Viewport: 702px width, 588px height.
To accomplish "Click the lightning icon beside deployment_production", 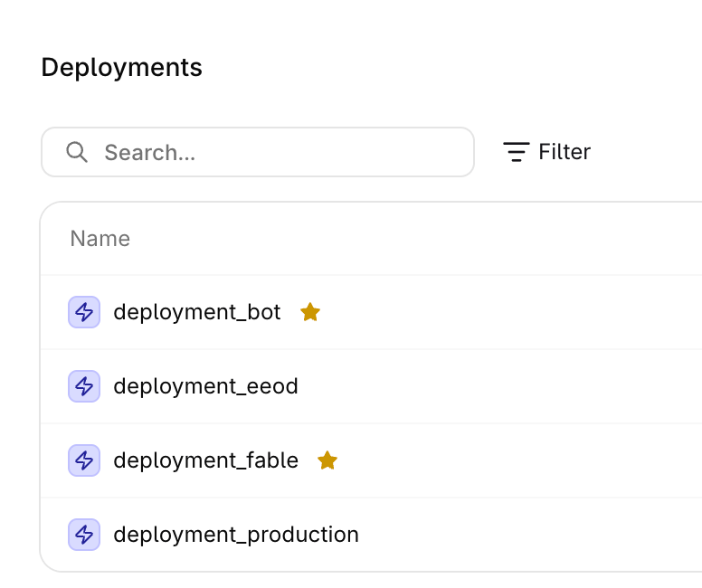I will [84, 535].
